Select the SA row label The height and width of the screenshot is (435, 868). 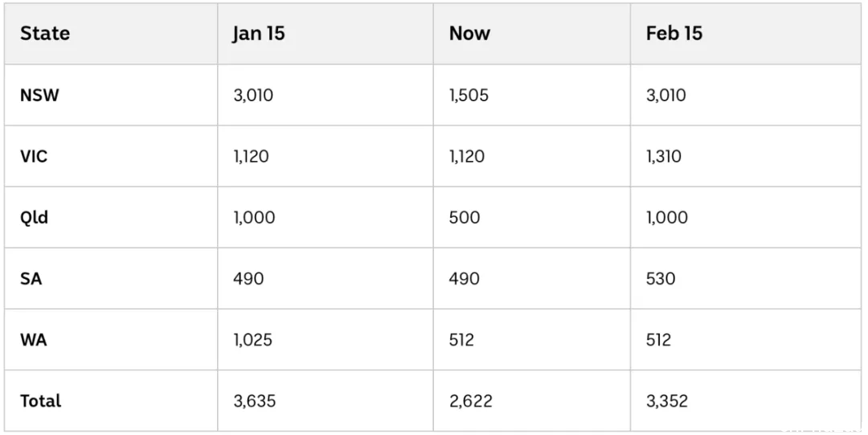point(31,278)
